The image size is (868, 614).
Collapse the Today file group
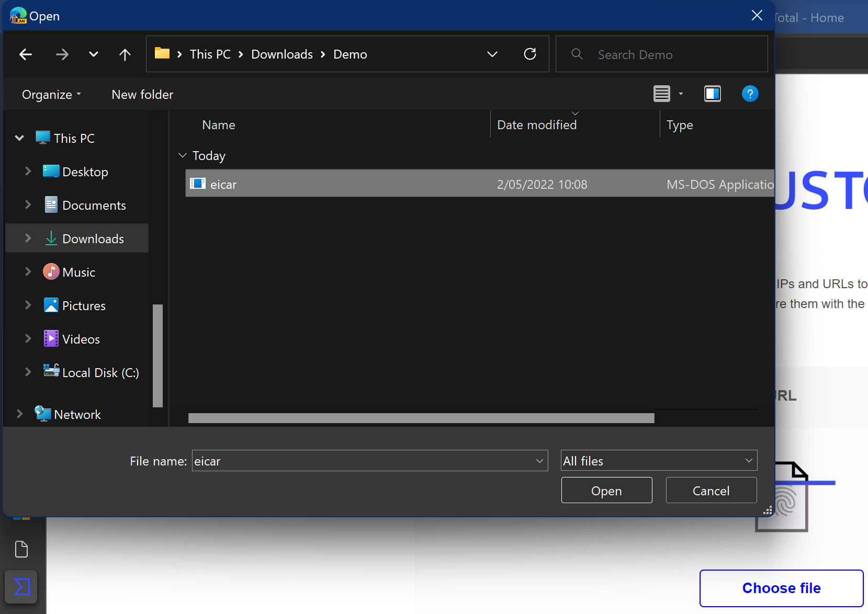(x=183, y=156)
